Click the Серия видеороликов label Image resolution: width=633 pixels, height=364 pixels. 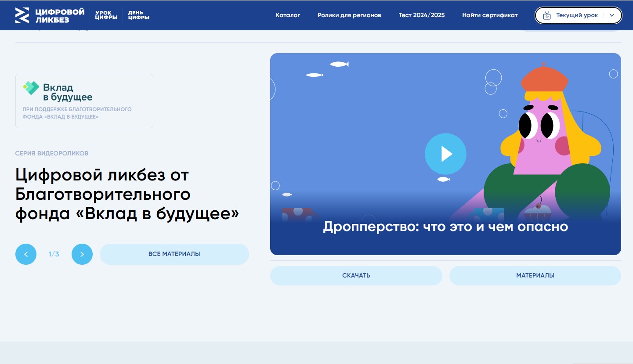point(52,153)
